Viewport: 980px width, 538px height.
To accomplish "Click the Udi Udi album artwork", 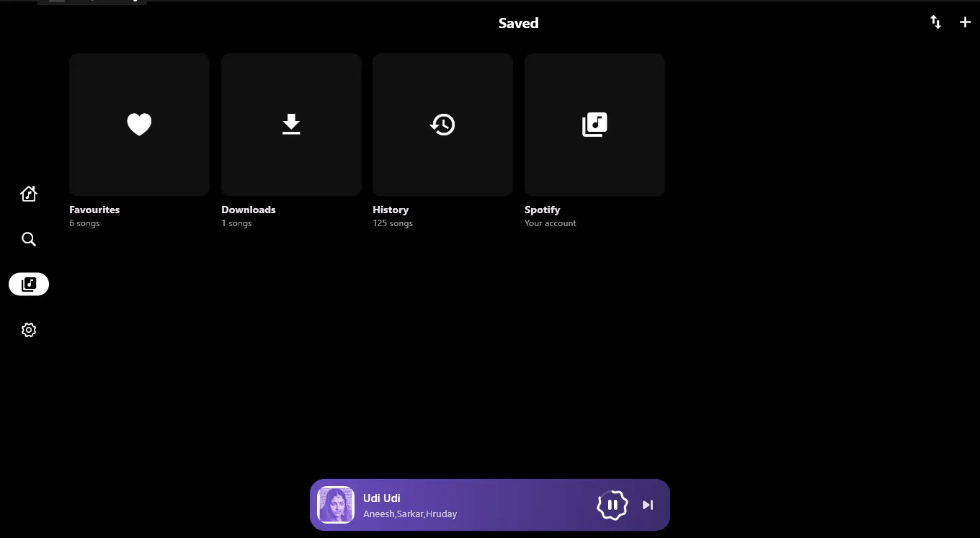I will click(336, 505).
